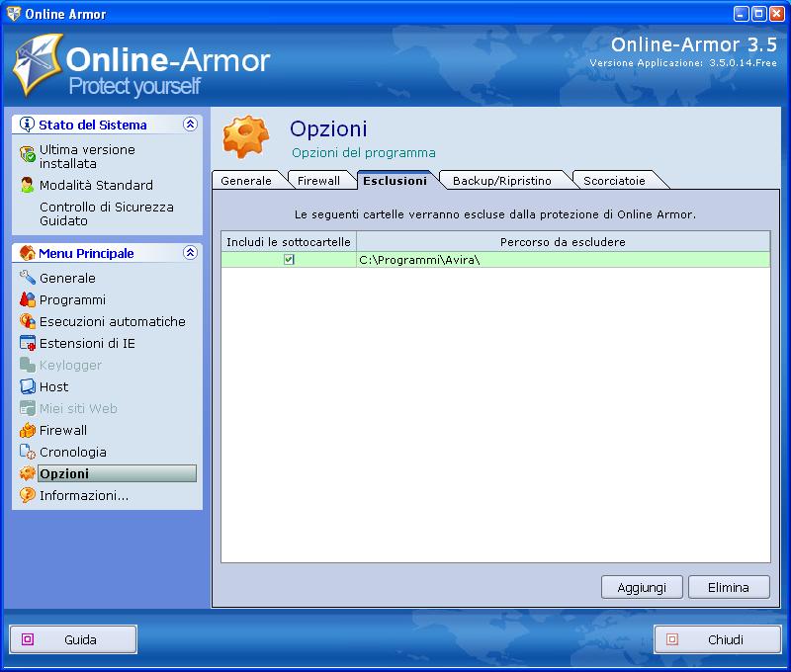791x672 pixels.
Task: Click the large orange Opzioni gear icon
Action: pos(245,136)
